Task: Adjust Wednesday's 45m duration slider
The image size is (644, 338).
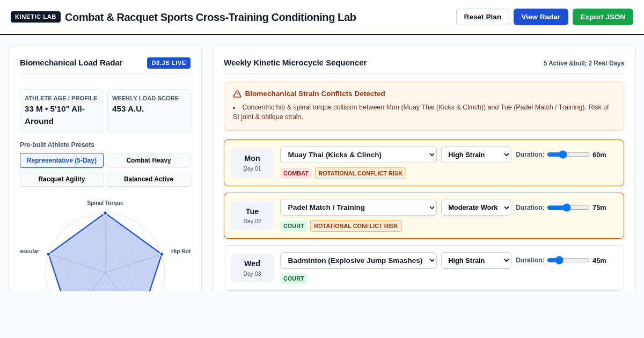Action: (568, 260)
